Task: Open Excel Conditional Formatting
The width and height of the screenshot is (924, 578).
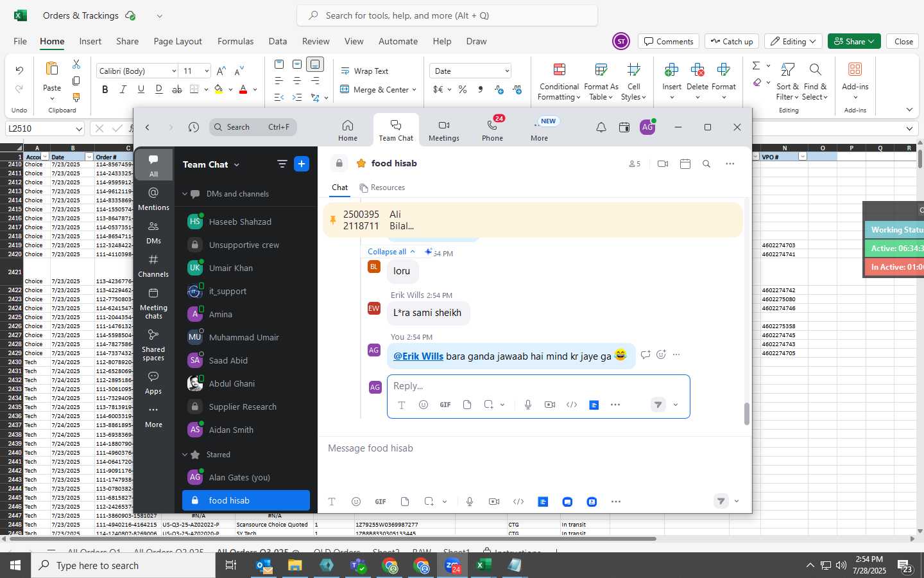Action: tap(559, 82)
